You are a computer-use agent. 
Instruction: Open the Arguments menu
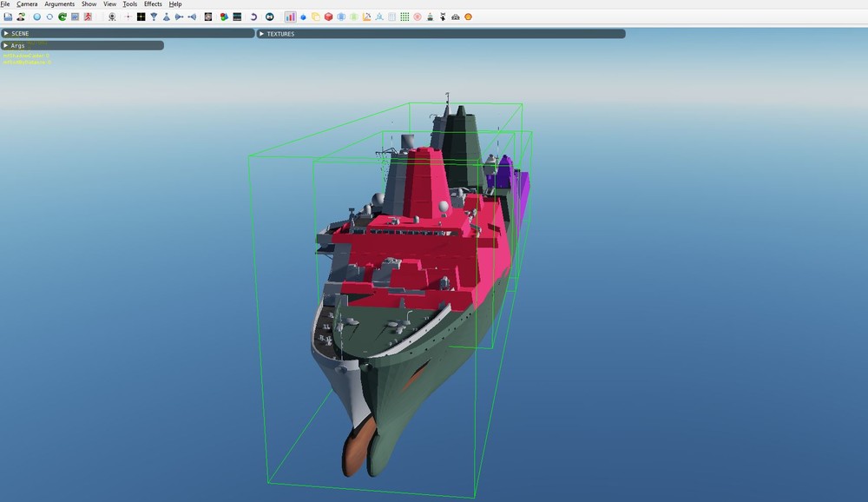click(60, 4)
